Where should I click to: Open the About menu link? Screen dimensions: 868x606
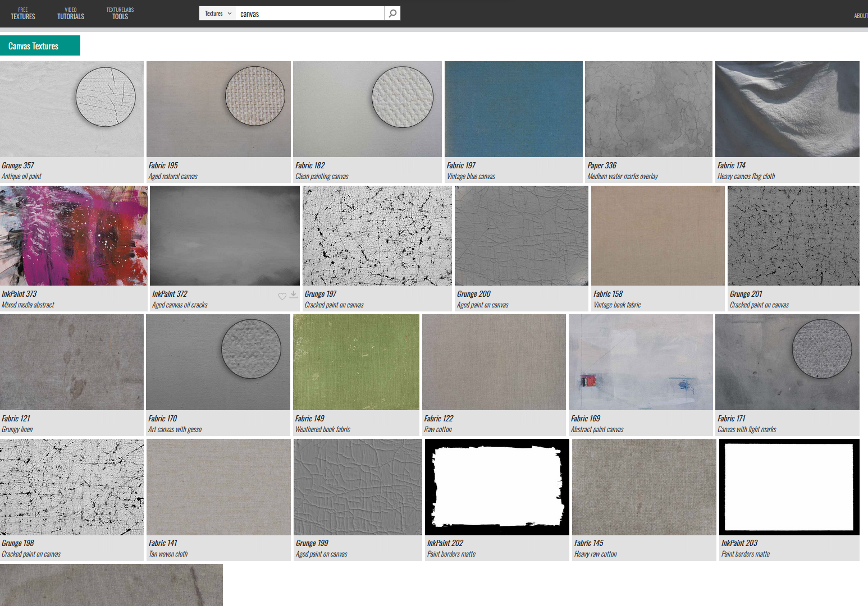(861, 16)
